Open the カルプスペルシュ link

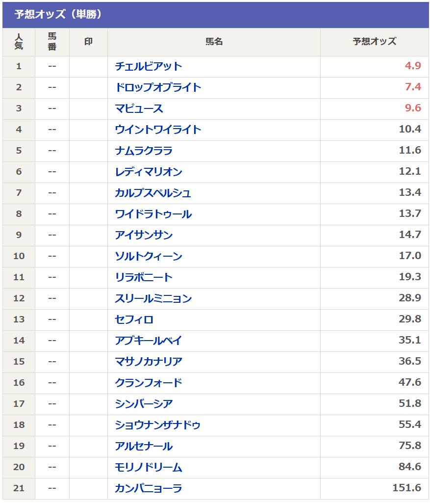coord(153,193)
